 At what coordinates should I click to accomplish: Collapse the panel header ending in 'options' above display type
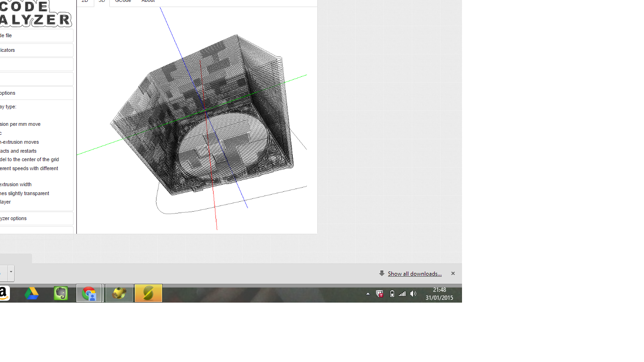(36, 93)
